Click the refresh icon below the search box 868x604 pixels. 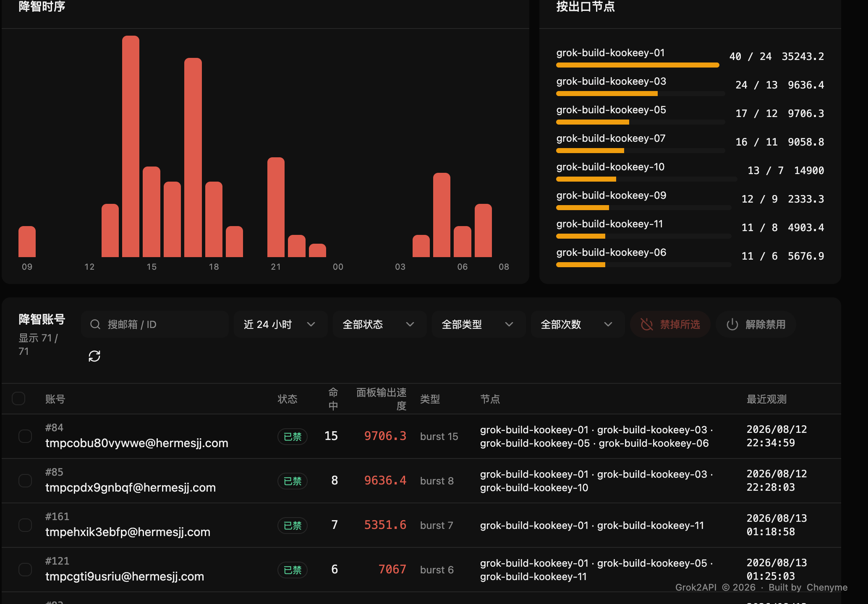94,356
